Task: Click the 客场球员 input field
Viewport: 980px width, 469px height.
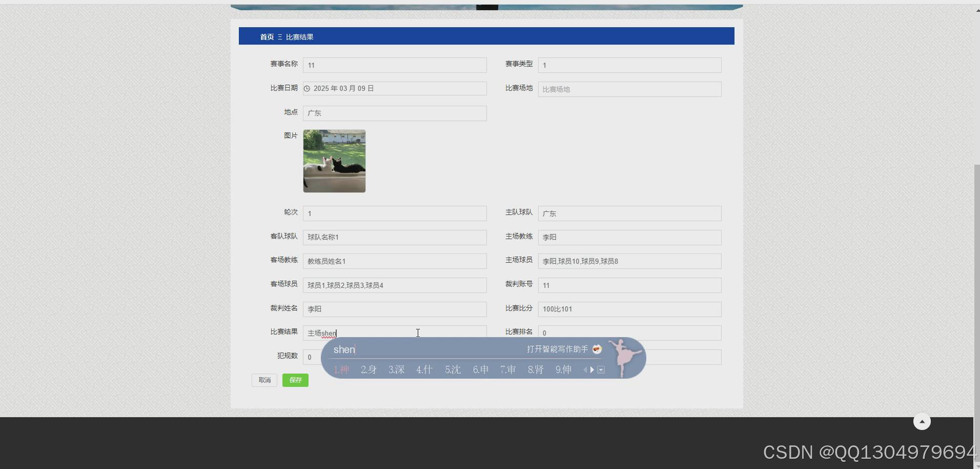Action: (x=395, y=285)
